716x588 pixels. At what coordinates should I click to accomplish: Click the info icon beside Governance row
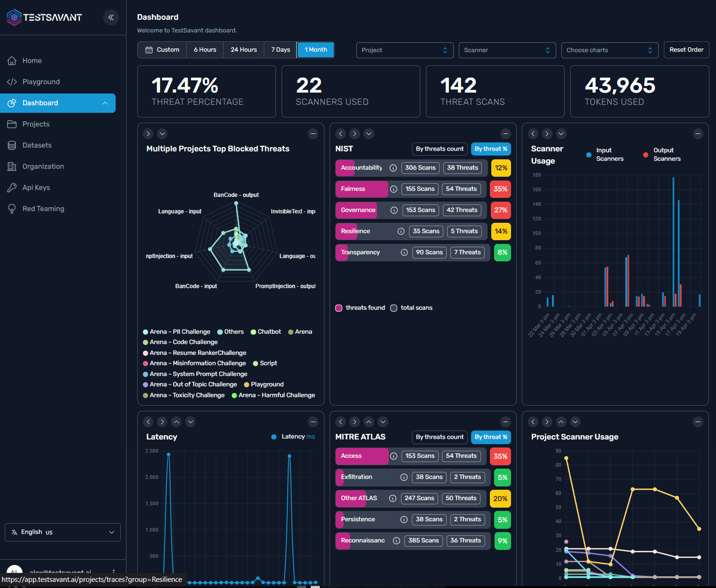[x=394, y=210]
